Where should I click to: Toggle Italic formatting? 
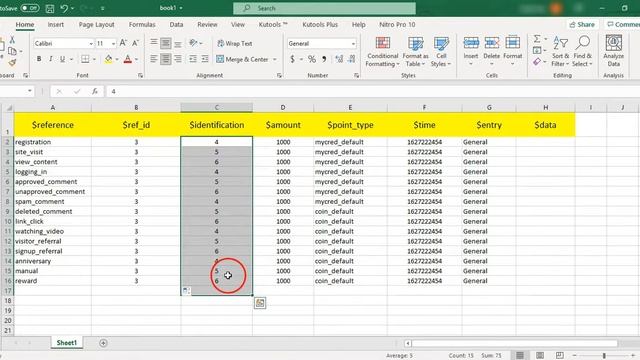pyautogui.click(x=51, y=59)
